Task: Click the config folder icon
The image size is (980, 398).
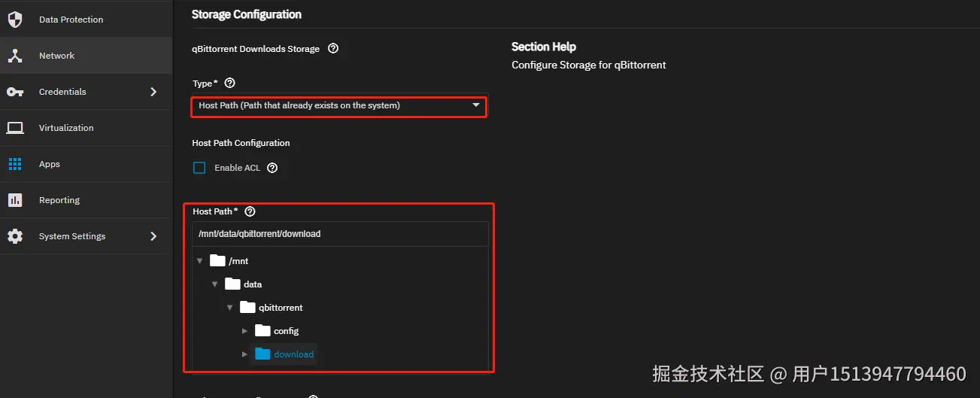Action: pos(262,331)
